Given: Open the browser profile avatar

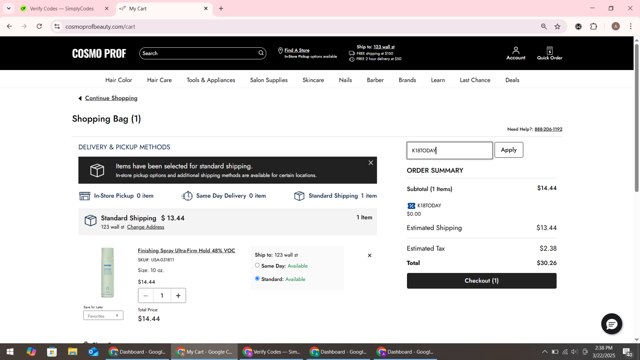Looking at the screenshot, I should tap(616, 27).
